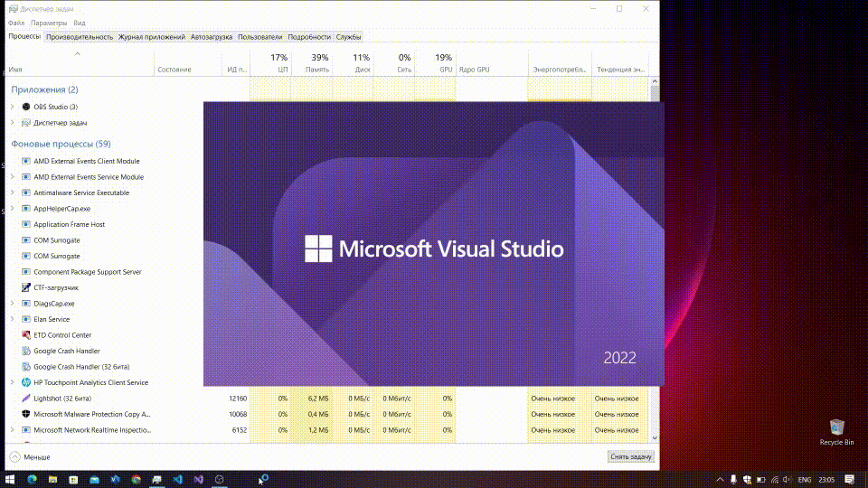The height and width of the screenshot is (488, 868).
Task: Switch to the Производительность tab
Action: 80,37
